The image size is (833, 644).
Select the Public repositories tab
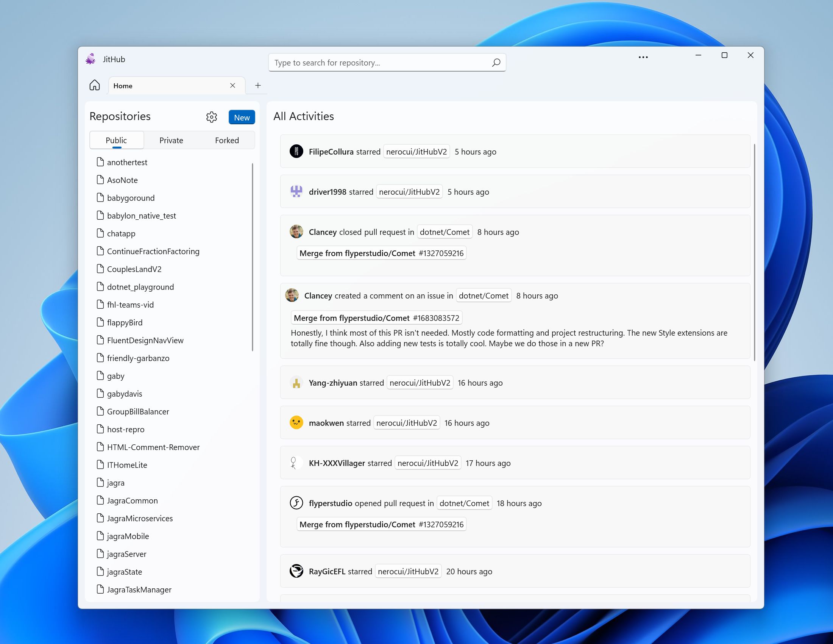coord(116,141)
